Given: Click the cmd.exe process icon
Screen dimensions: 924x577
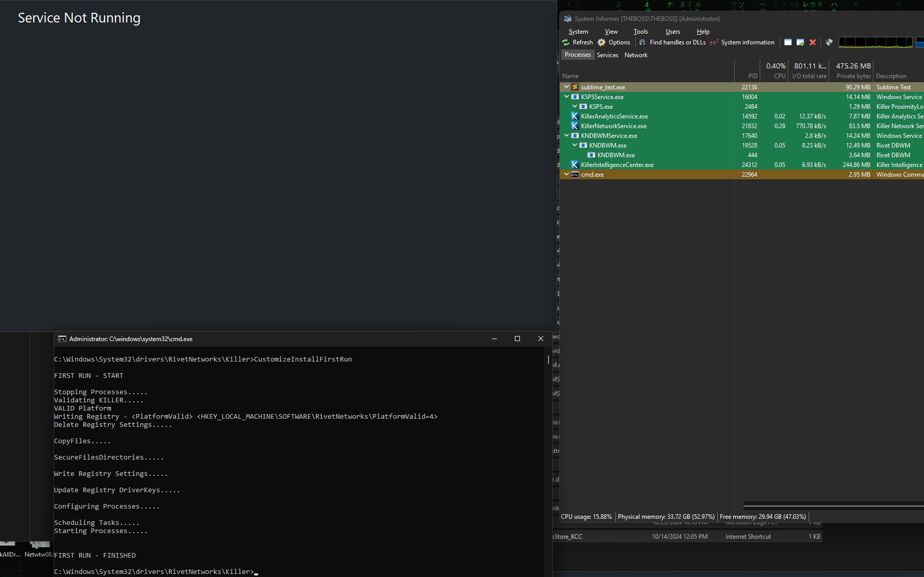Looking at the screenshot, I should tap(575, 175).
